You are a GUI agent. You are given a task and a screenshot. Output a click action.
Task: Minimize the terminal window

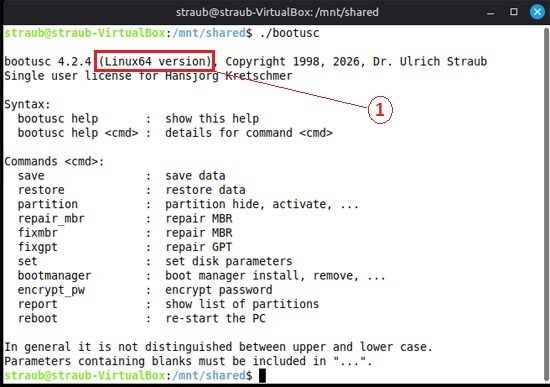tap(490, 14)
